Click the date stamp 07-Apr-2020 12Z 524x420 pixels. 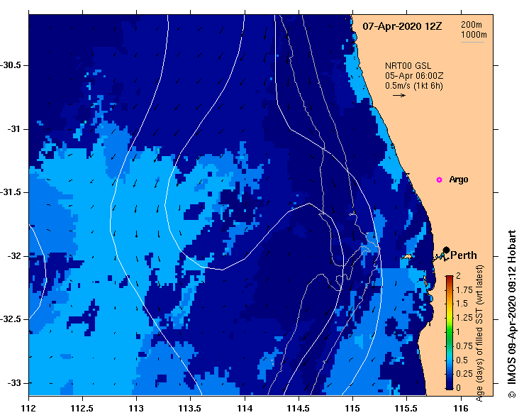402,26
